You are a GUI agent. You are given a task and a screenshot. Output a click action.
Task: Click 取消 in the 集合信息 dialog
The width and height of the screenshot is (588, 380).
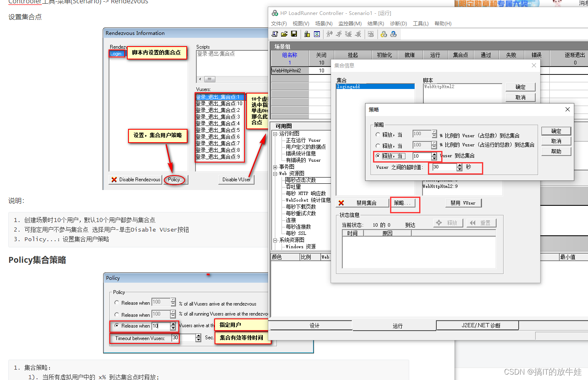click(520, 97)
